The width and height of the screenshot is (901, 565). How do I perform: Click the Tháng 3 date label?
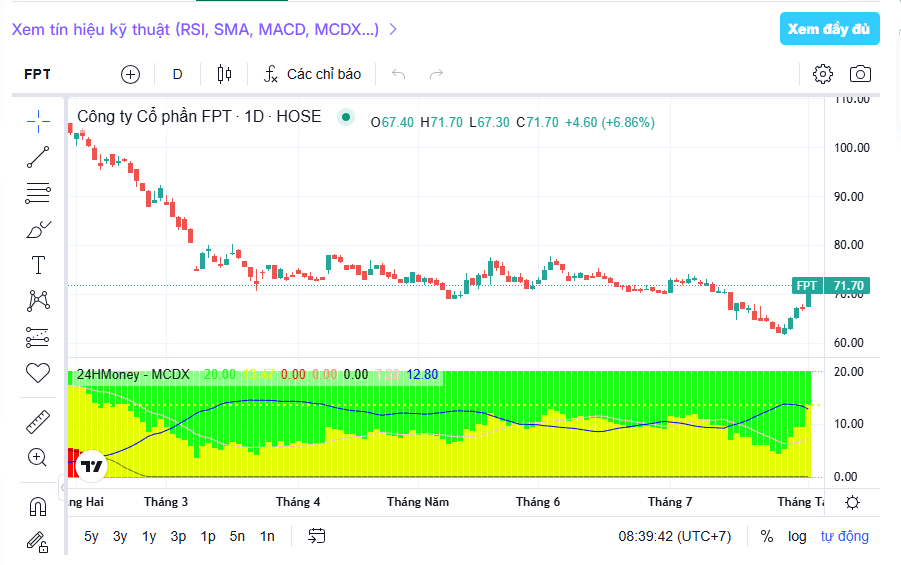coord(165,502)
